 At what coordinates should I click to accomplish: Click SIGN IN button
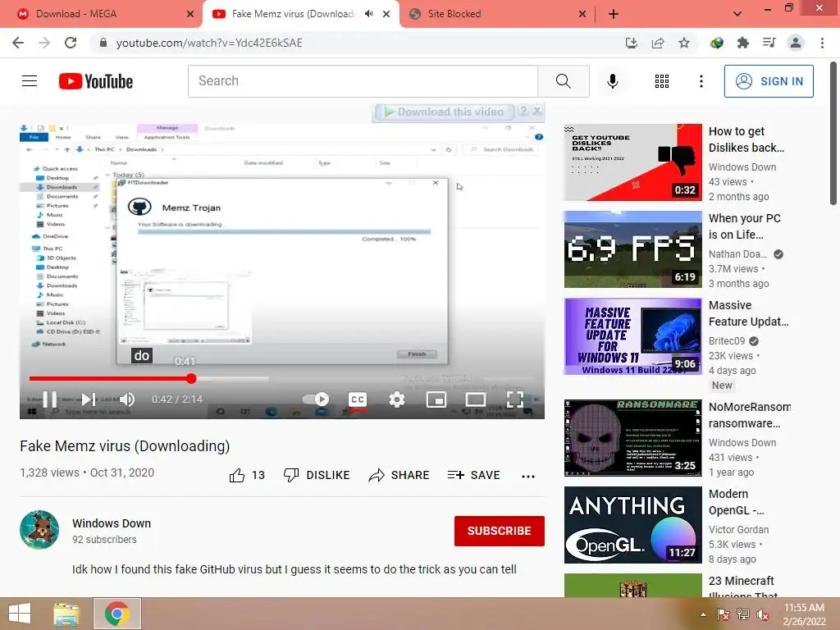769,81
